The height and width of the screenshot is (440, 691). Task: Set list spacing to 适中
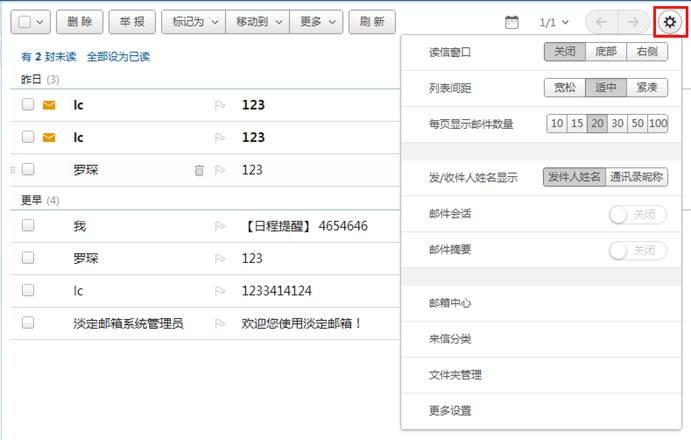[606, 87]
